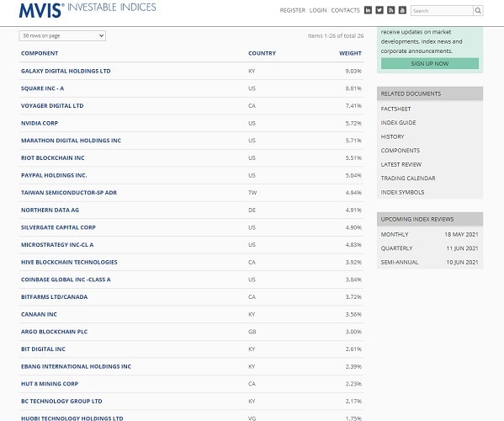This screenshot has width=504, height=421.
Task: Sort by WEIGHT column header
Action: click(x=350, y=53)
